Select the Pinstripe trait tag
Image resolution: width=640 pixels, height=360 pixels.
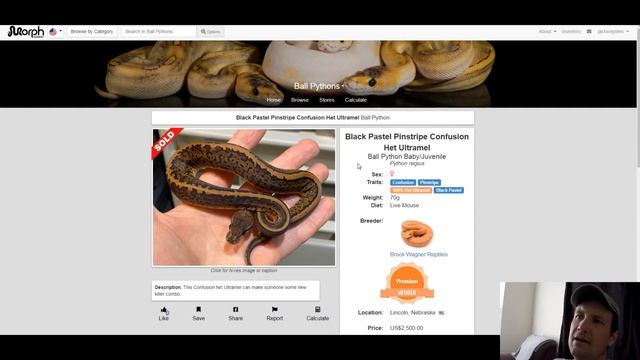point(429,182)
